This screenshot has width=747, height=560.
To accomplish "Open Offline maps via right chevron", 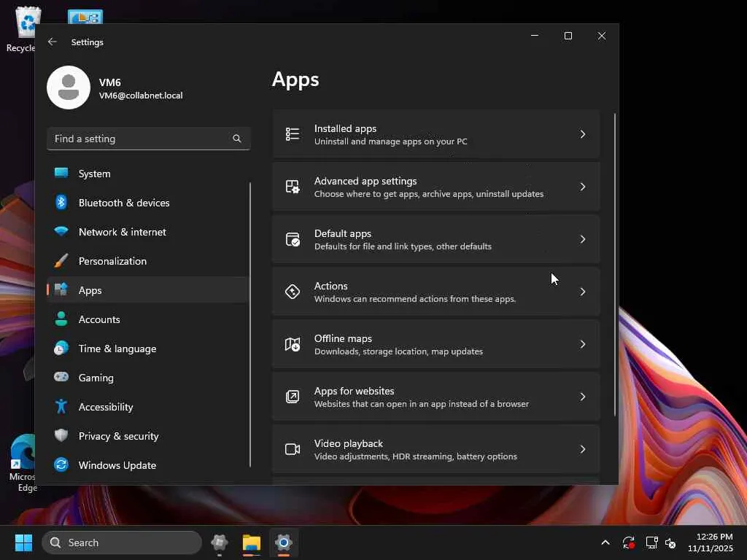I will 582,344.
